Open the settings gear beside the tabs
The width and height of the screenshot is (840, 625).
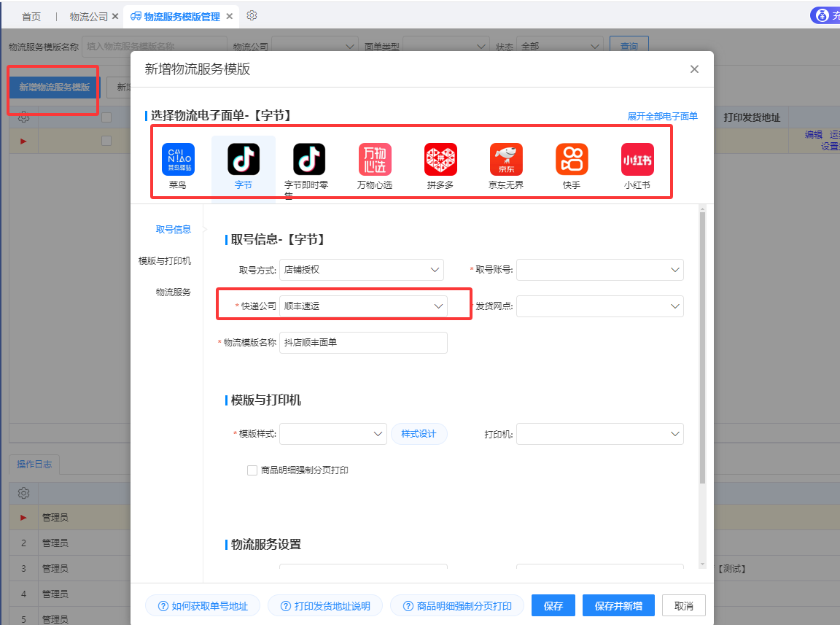tap(252, 15)
